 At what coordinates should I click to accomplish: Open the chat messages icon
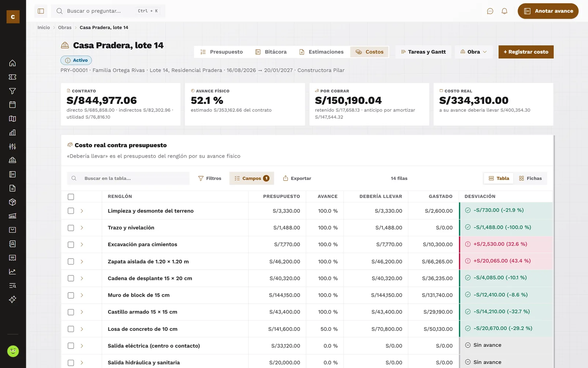pos(490,11)
